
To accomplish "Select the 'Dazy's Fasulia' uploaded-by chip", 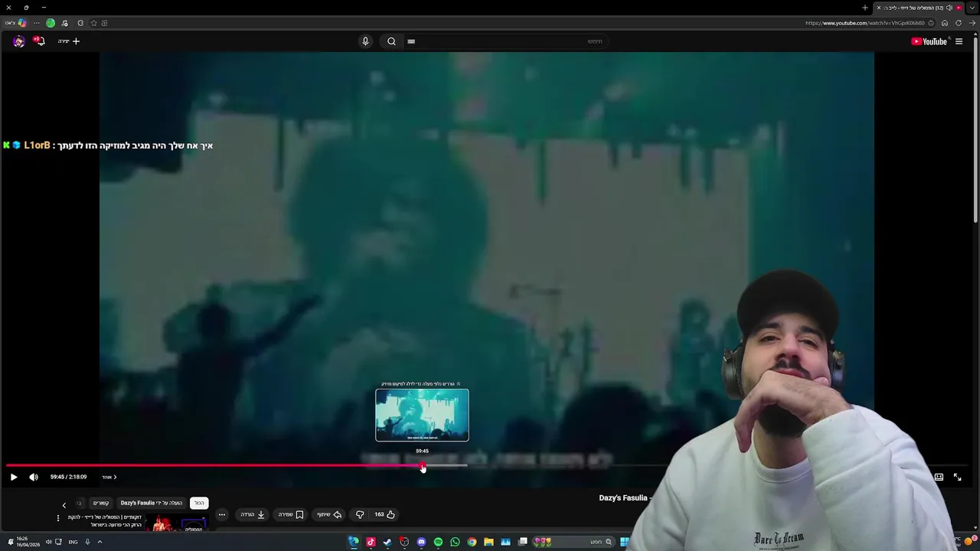I will coord(152,503).
